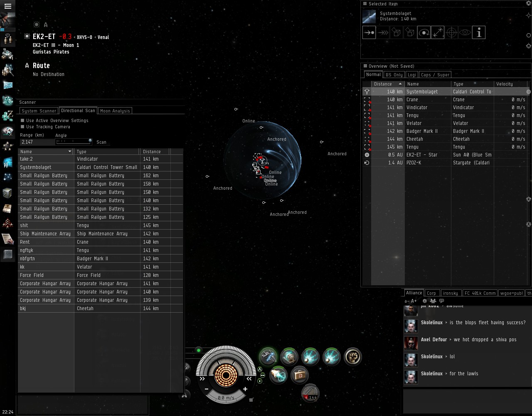Select the PZOZ-K Stargate overview row
This screenshot has width=532, height=416.
446,163
